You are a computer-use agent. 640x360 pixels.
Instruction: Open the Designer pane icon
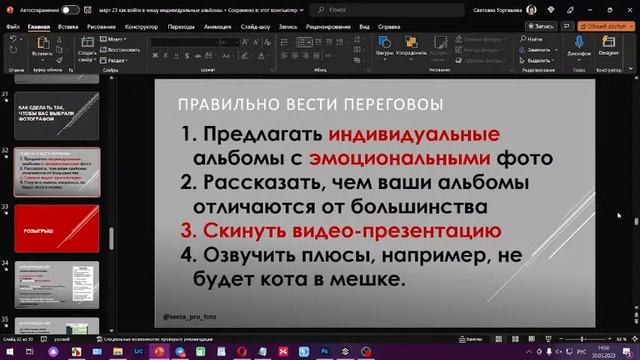(x=608, y=42)
